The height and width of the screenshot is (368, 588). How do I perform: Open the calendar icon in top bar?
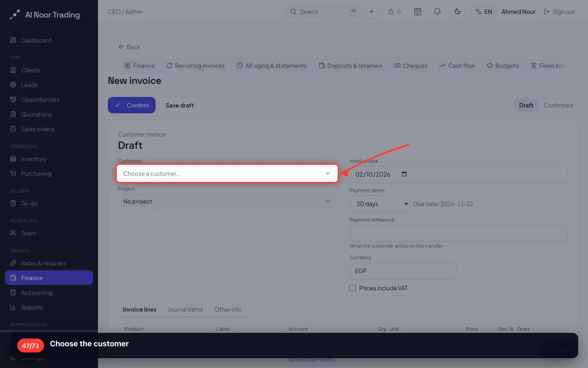pyautogui.click(x=418, y=11)
